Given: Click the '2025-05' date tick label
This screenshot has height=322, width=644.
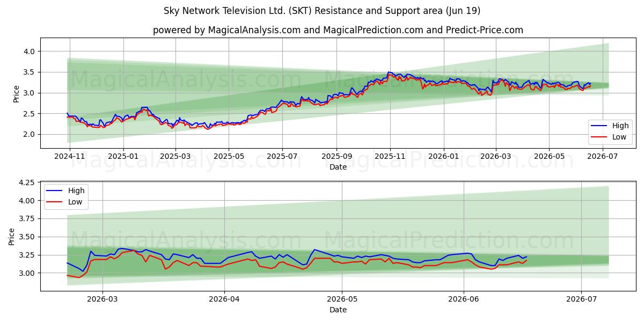Looking at the screenshot, I should (229, 156).
